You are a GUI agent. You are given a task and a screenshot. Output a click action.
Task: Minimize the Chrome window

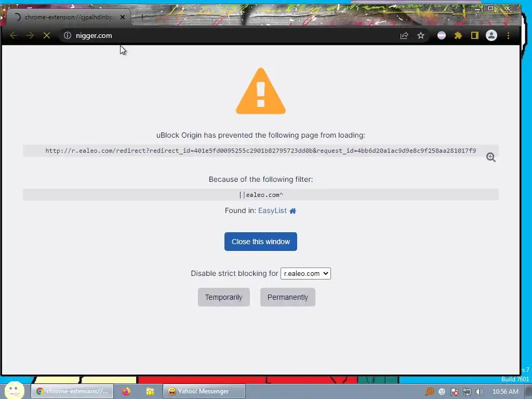click(x=477, y=9)
